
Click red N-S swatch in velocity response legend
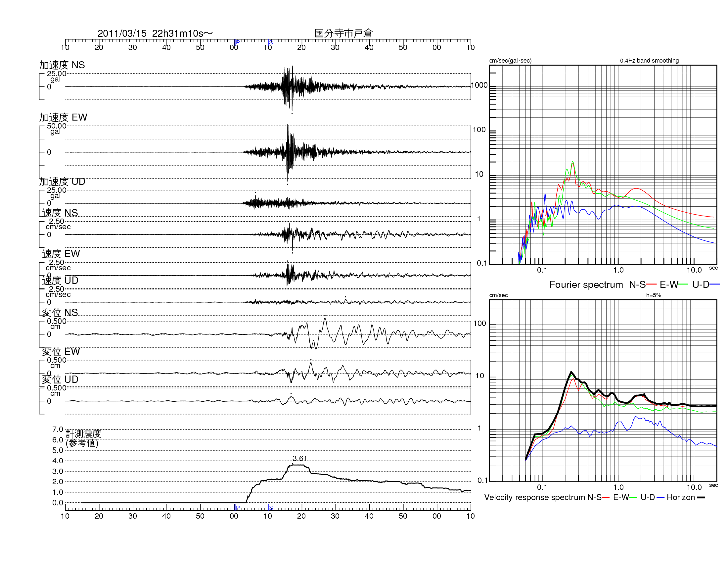click(606, 498)
